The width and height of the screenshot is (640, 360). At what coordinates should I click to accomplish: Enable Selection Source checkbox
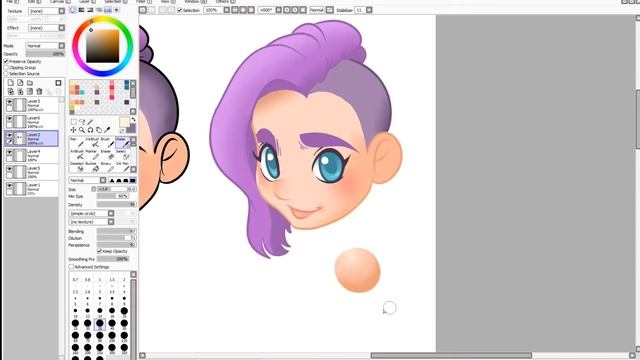(6, 73)
